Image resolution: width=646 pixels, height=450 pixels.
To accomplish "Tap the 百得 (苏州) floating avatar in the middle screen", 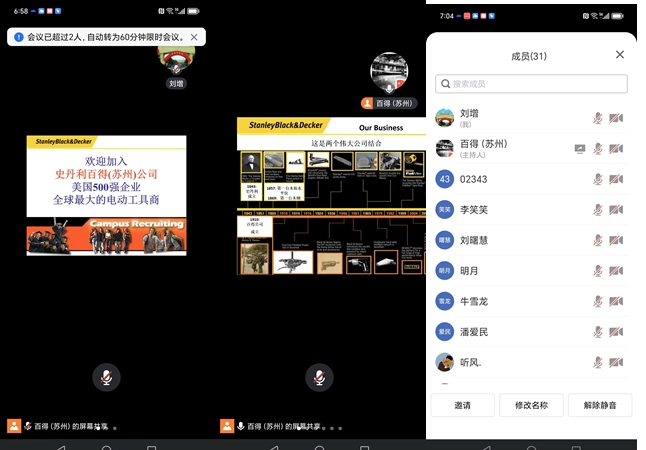I will [389, 72].
